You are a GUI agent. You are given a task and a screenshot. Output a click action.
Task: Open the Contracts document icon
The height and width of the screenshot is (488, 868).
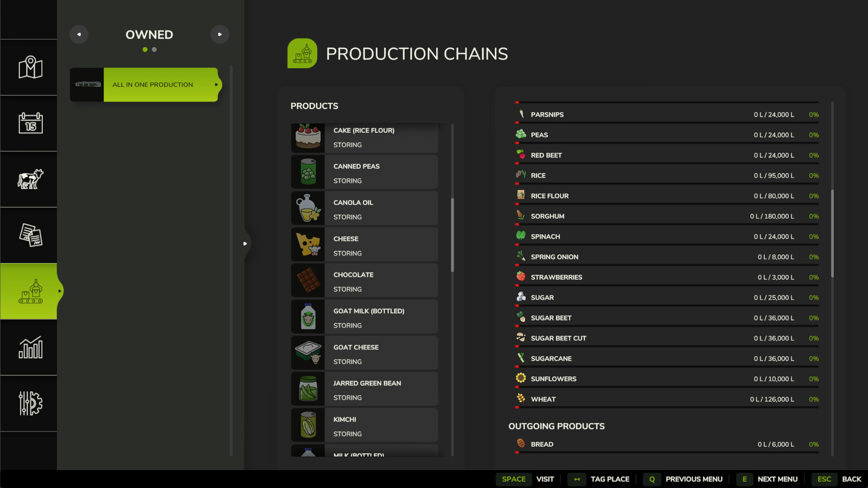pyautogui.click(x=29, y=235)
